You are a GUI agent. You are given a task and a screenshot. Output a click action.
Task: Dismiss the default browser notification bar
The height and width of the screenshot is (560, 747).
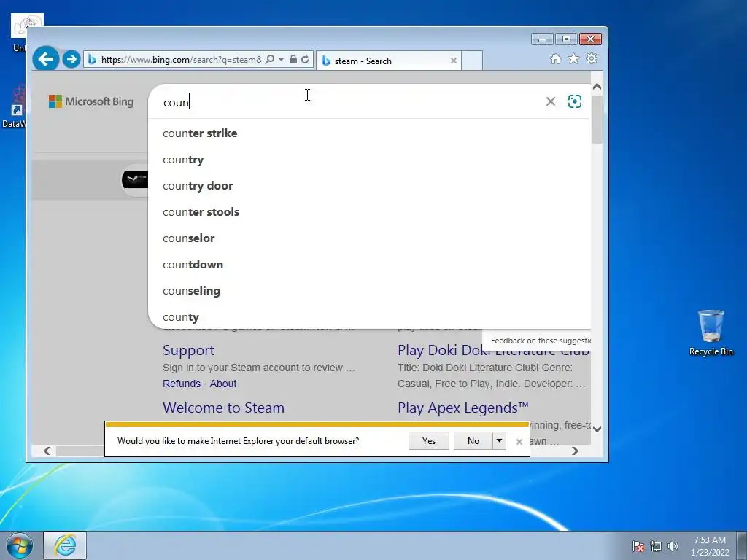click(519, 441)
